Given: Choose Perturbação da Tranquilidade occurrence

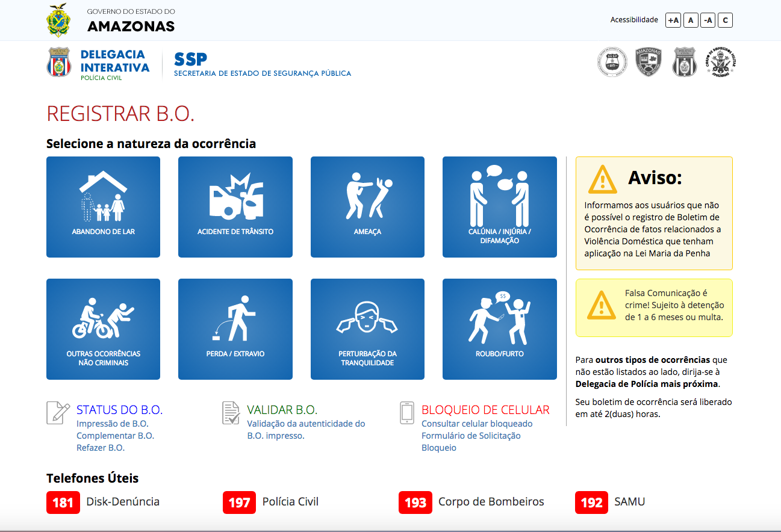Looking at the screenshot, I should (x=367, y=329).
